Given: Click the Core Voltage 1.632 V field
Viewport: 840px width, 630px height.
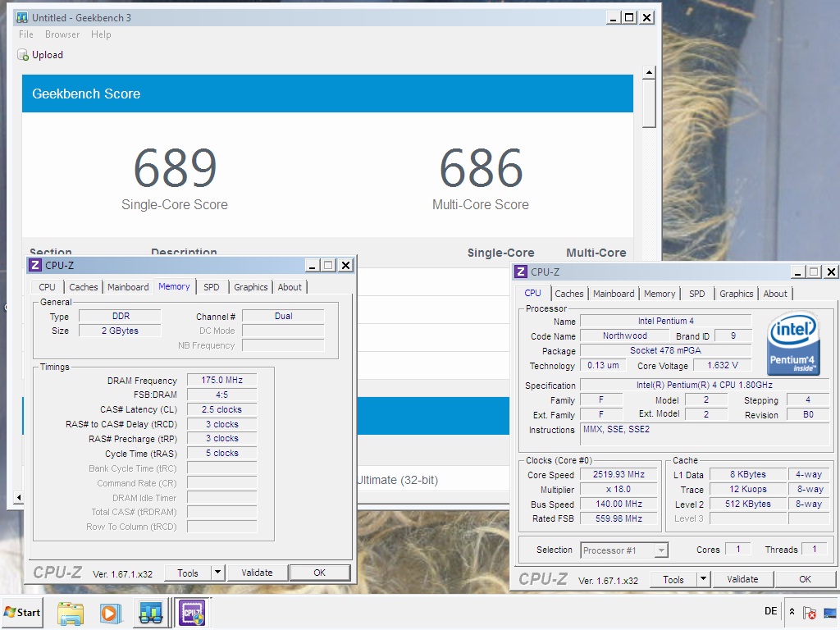Looking at the screenshot, I should [722, 365].
